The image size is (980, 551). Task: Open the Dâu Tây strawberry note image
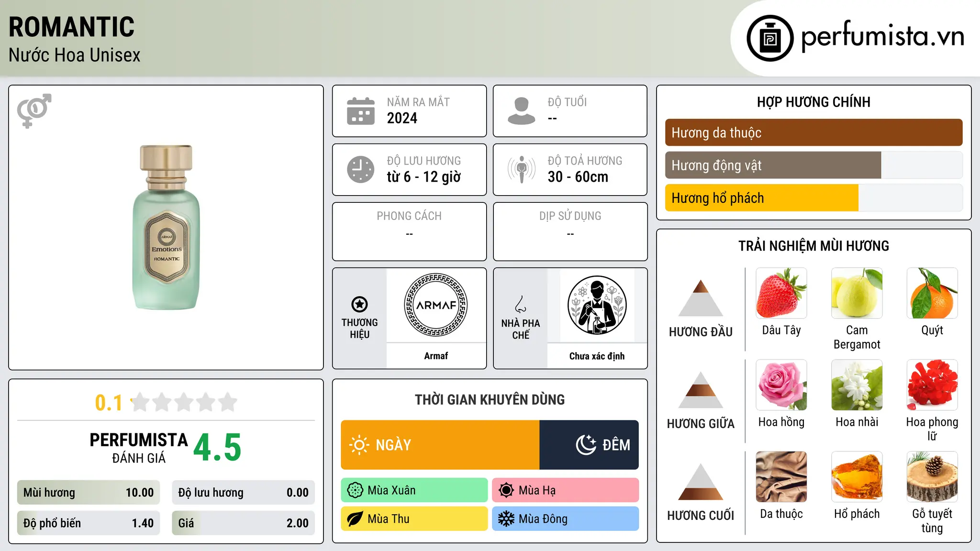(781, 293)
